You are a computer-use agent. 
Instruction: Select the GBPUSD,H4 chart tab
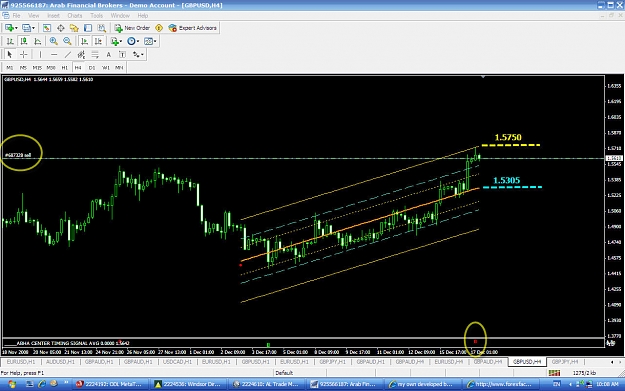tap(527, 362)
